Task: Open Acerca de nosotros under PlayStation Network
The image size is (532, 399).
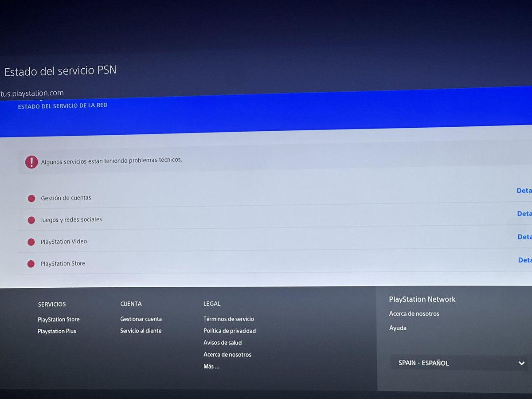Action: pyautogui.click(x=414, y=313)
